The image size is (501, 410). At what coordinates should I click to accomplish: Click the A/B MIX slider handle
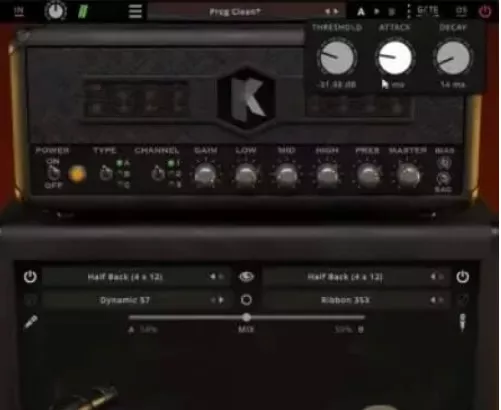[x=246, y=317]
